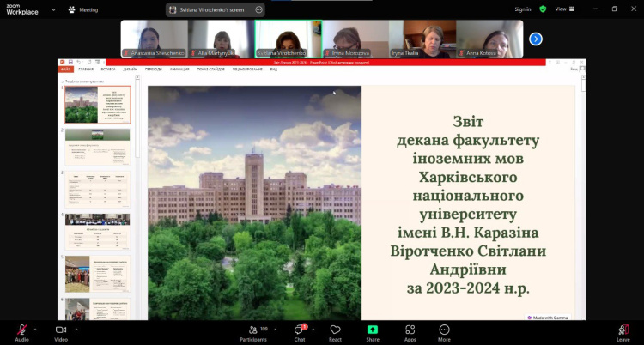Image resolution: width=644 pixels, height=345 pixels.
Task: Open the Participants panel
Action: click(x=253, y=333)
